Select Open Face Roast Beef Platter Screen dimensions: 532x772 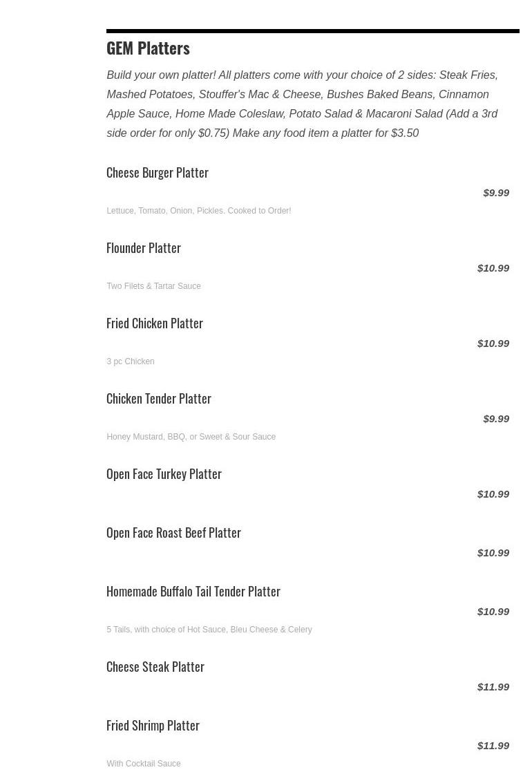(x=173, y=533)
